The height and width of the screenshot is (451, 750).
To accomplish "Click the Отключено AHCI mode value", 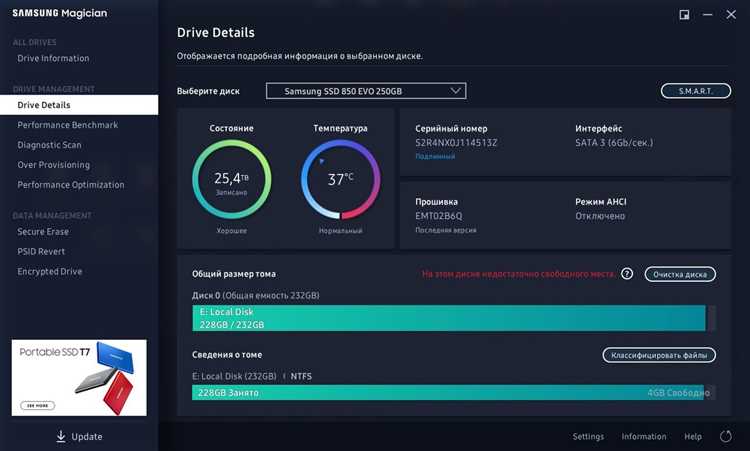I will click(x=600, y=216).
